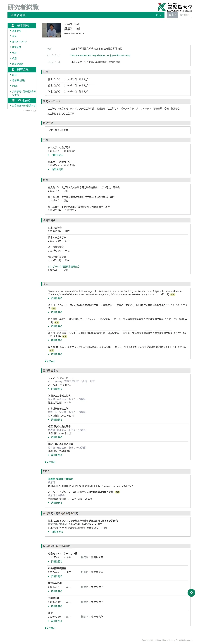Jump to 所属学協会 in sidebar
The width and height of the screenshot is (200, 644).
[x=17, y=64]
